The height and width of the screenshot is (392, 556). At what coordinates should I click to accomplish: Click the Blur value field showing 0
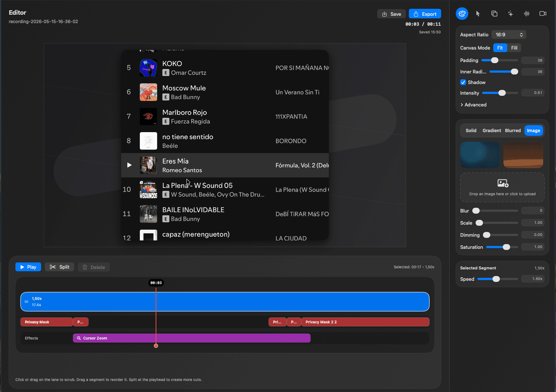(x=533, y=211)
